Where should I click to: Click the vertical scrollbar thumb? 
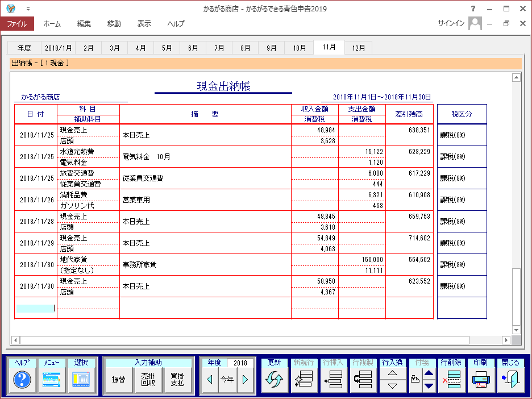(516, 297)
